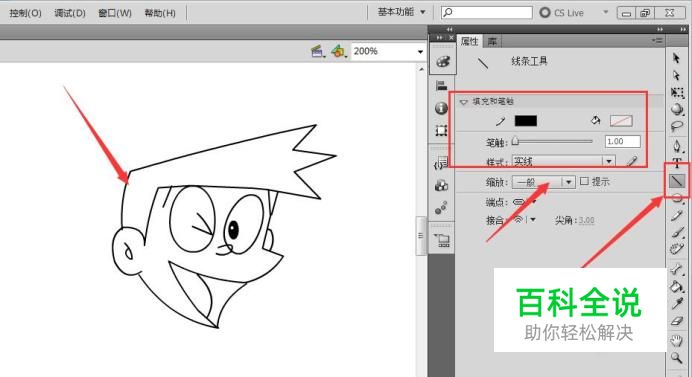The height and width of the screenshot is (377, 692).
Task: Select the Zoom magnifier tool
Action: click(x=677, y=358)
